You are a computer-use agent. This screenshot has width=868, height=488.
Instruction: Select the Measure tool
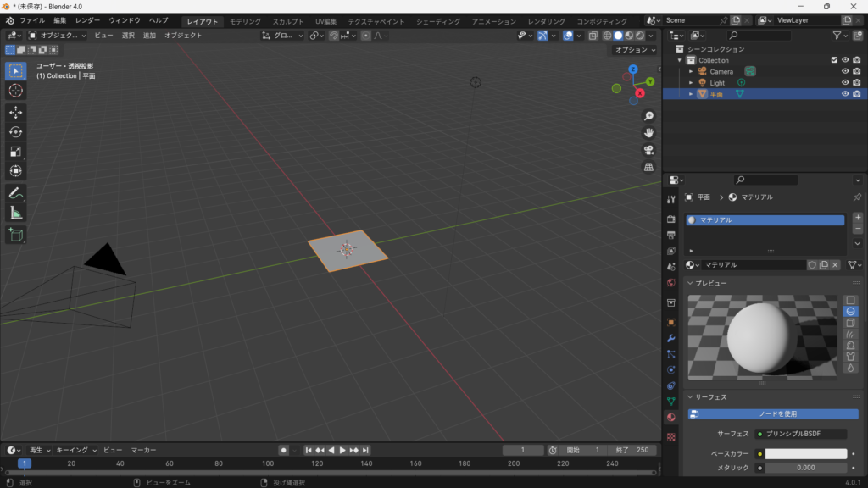click(x=16, y=213)
